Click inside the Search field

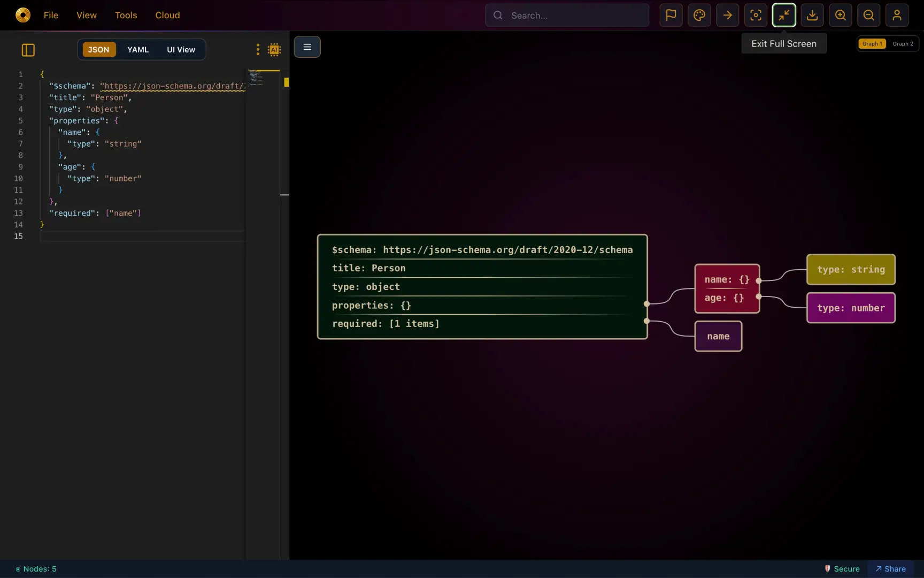(x=567, y=15)
